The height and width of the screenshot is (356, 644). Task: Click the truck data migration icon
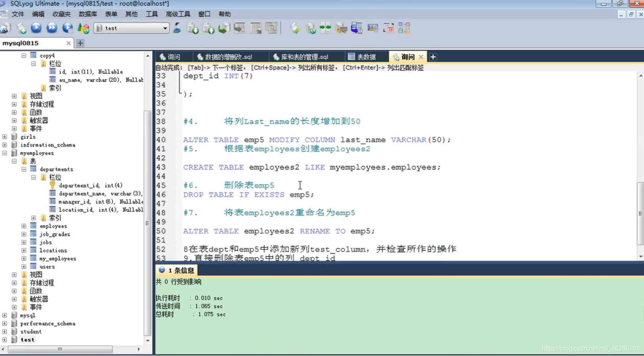tap(341, 28)
